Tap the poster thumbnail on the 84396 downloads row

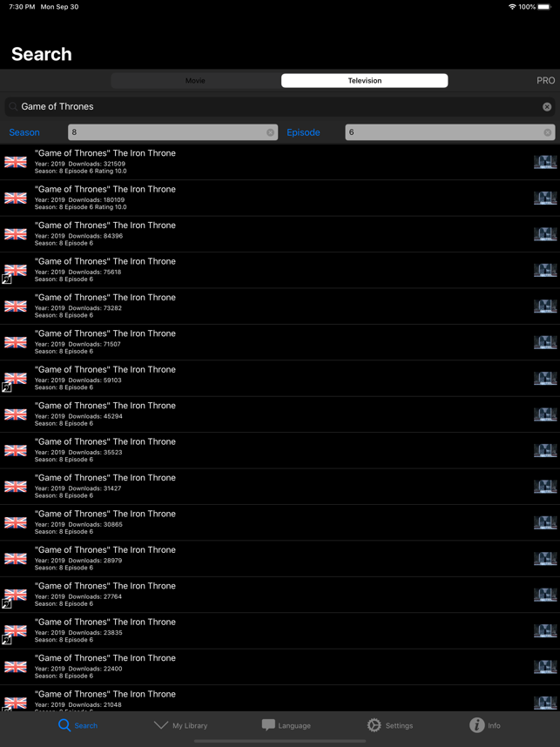click(x=545, y=234)
